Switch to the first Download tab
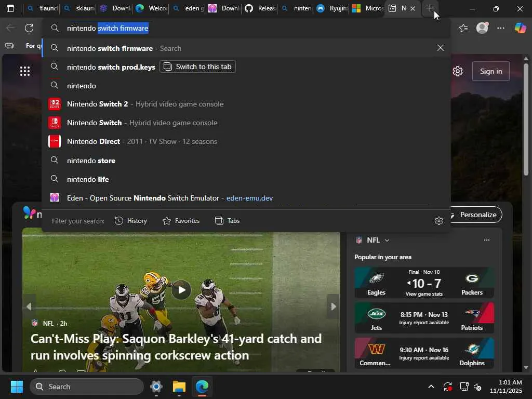Image resolution: width=532 pixels, height=399 pixels. click(x=115, y=8)
